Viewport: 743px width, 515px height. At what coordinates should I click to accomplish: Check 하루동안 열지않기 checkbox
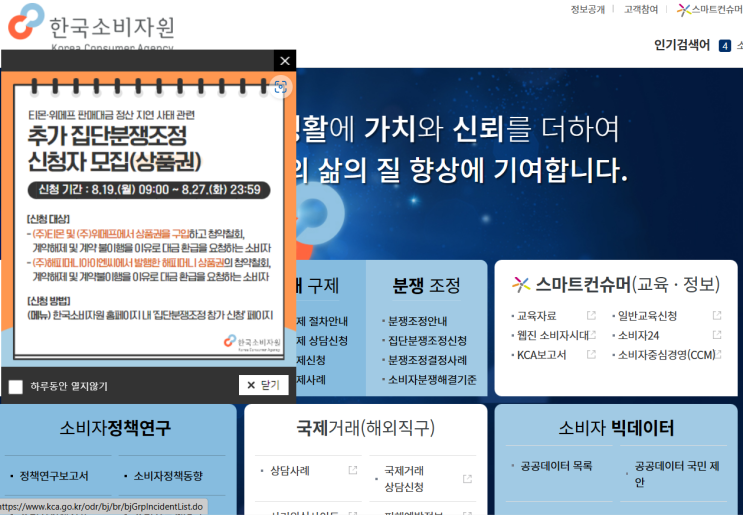[16, 387]
